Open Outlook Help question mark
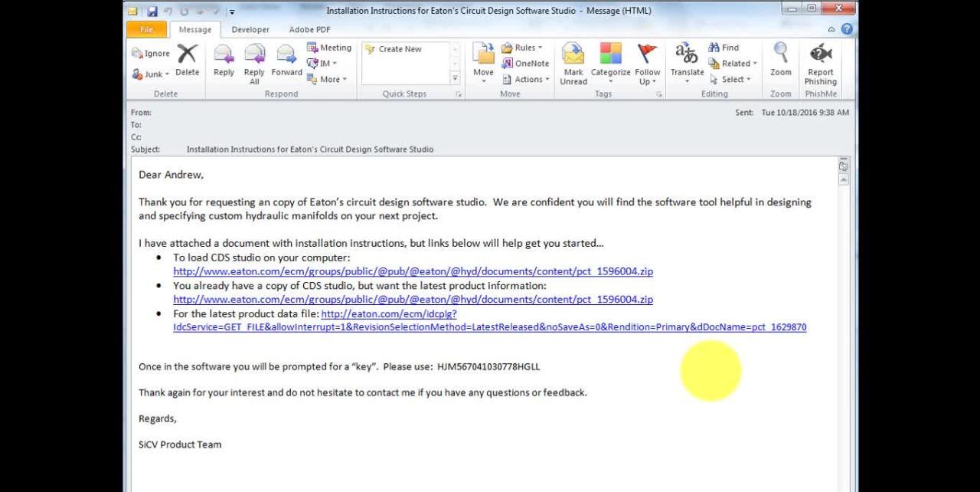The image size is (980, 492). coord(846,29)
